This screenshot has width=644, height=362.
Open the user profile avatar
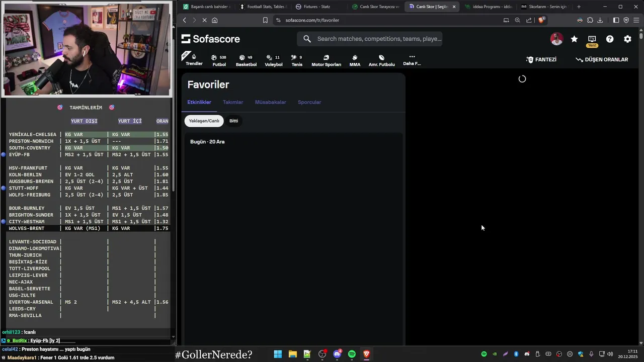[x=556, y=39]
